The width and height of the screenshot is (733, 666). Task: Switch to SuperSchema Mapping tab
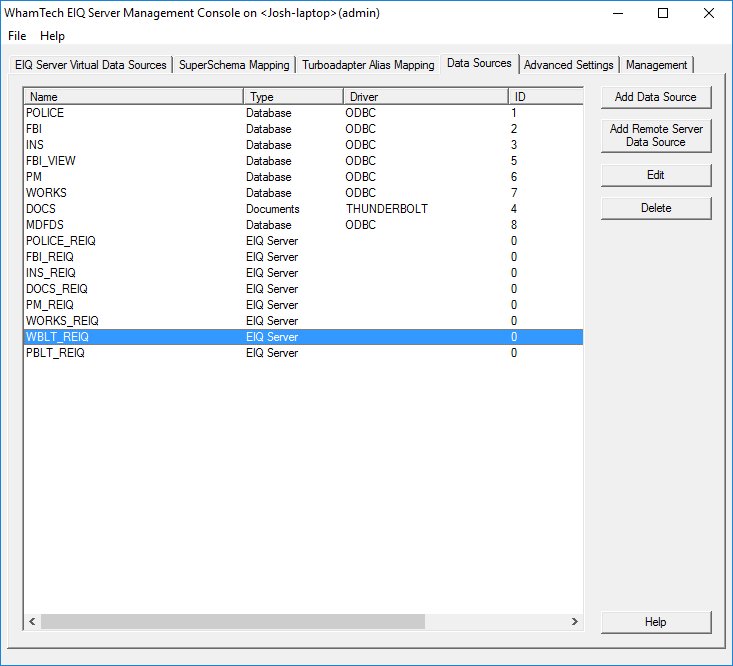pyautogui.click(x=234, y=65)
